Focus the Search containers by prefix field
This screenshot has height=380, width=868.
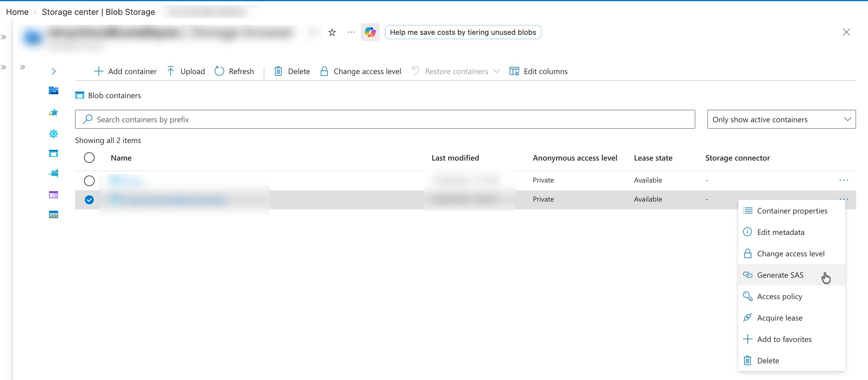(x=385, y=119)
